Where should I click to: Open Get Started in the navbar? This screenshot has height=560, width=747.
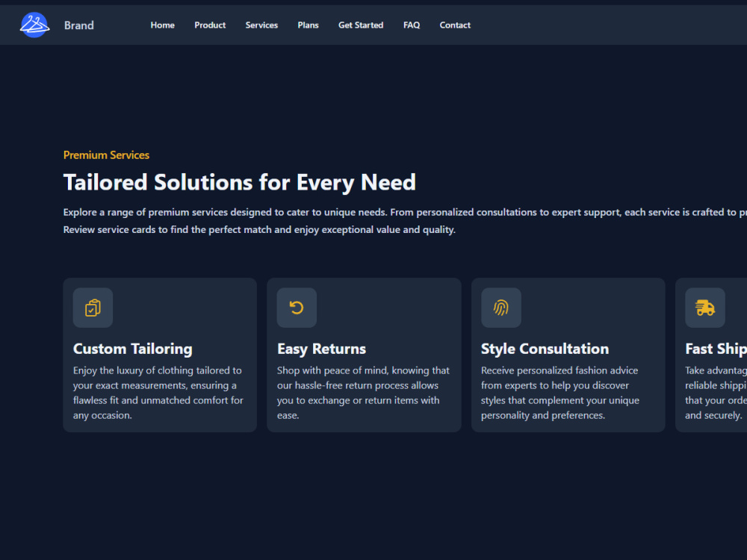pyautogui.click(x=361, y=25)
